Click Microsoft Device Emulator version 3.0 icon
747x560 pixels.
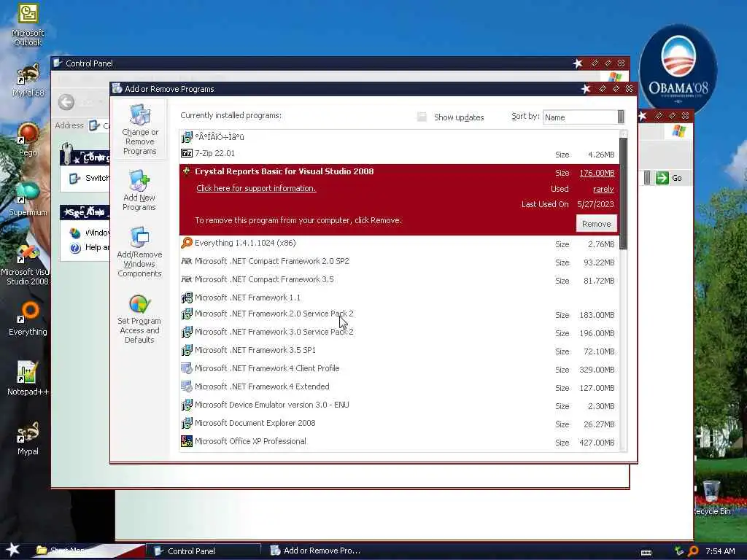tap(187, 405)
